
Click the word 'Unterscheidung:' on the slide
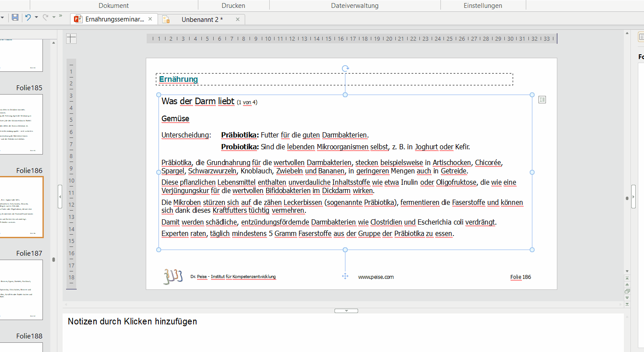(x=186, y=135)
